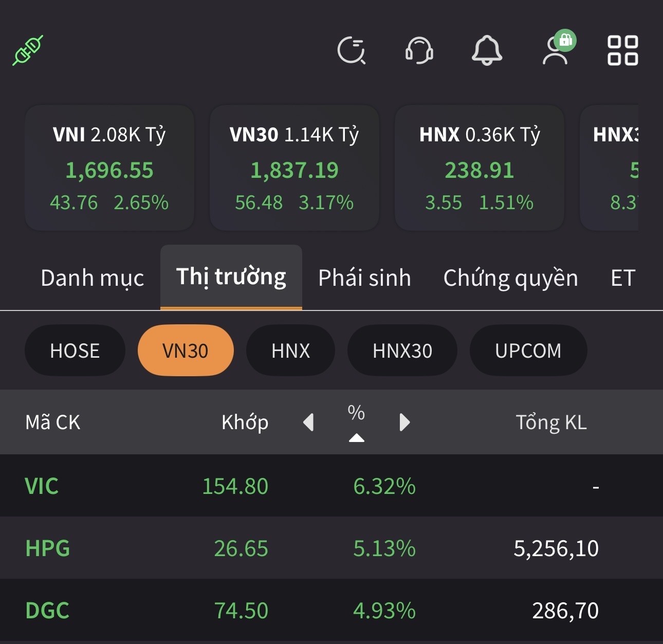Switch to the Chứng quyền tab
Screen dimensions: 663x644
(x=510, y=278)
